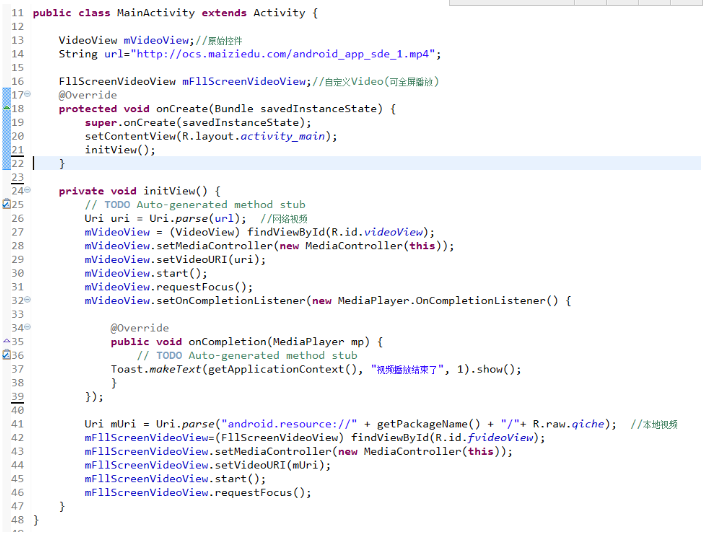Click the TODO comment on line 25

(x=195, y=205)
